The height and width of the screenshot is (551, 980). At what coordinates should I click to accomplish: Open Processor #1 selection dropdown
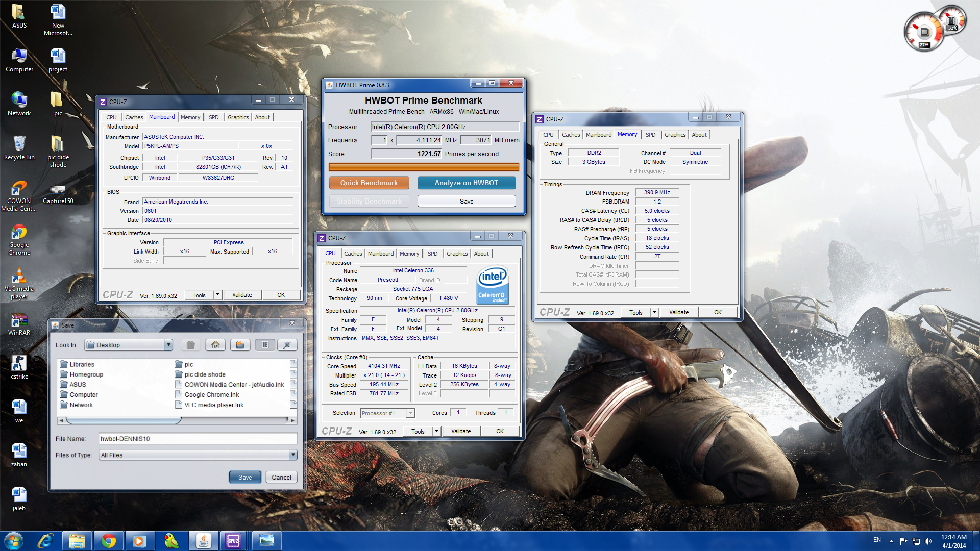point(387,413)
